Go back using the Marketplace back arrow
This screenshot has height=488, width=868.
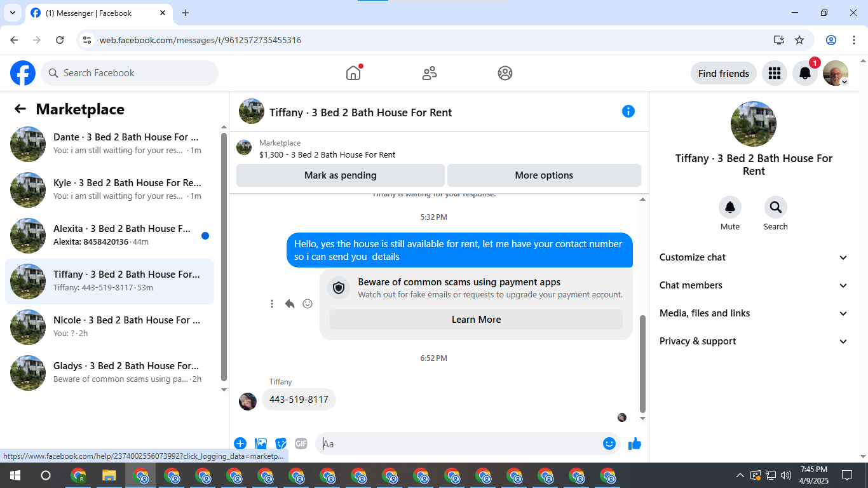coord(20,109)
